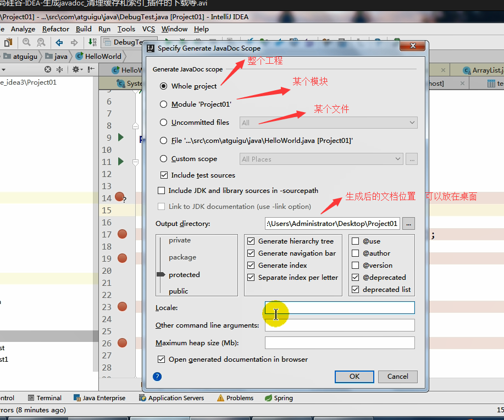
Task: Click the Paste icon in the main toolbar
Action: (8, 42)
